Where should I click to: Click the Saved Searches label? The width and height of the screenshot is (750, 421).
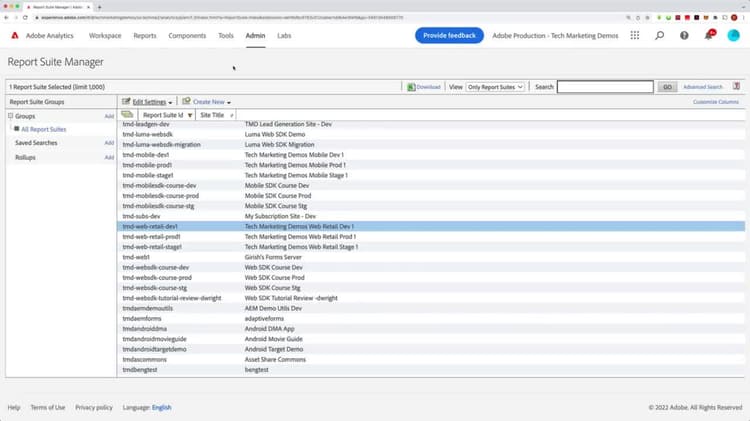click(36, 143)
